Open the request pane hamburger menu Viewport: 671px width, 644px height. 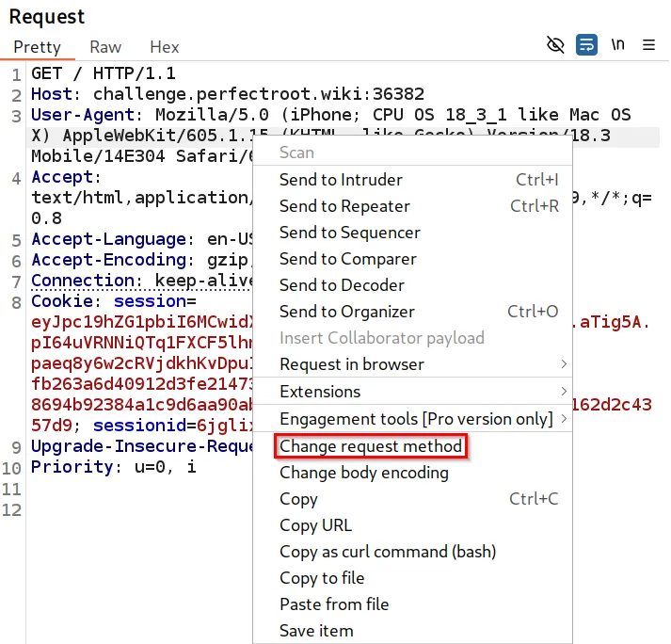(x=649, y=44)
